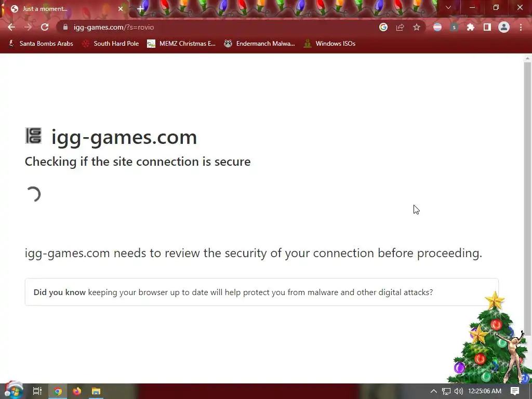Share this page using the share icon

click(400, 27)
